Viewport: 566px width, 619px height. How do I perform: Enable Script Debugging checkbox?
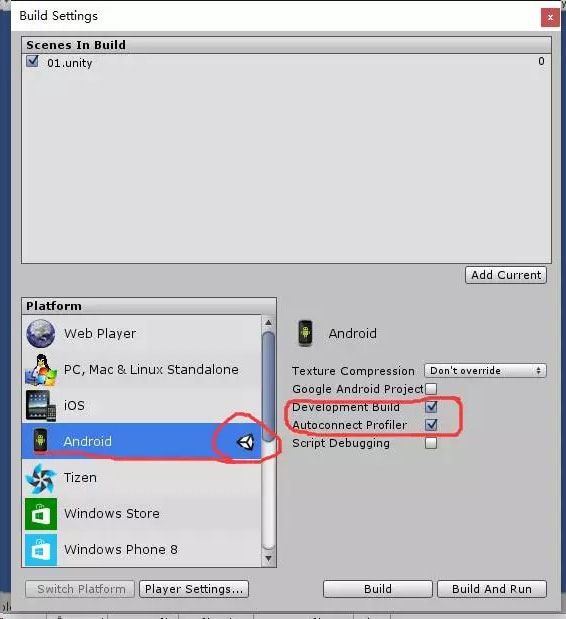click(x=431, y=443)
